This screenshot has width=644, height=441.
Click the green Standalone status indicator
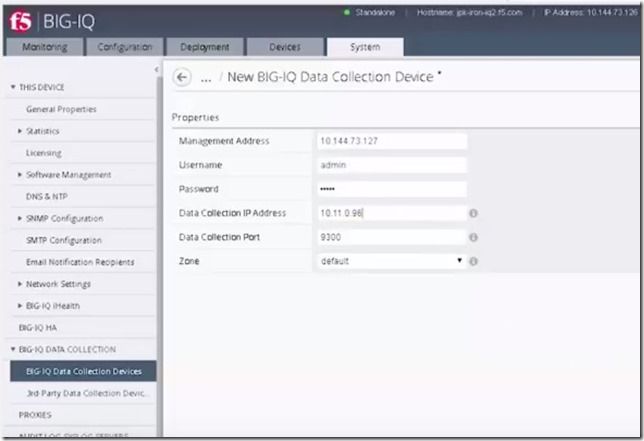click(347, 13)
